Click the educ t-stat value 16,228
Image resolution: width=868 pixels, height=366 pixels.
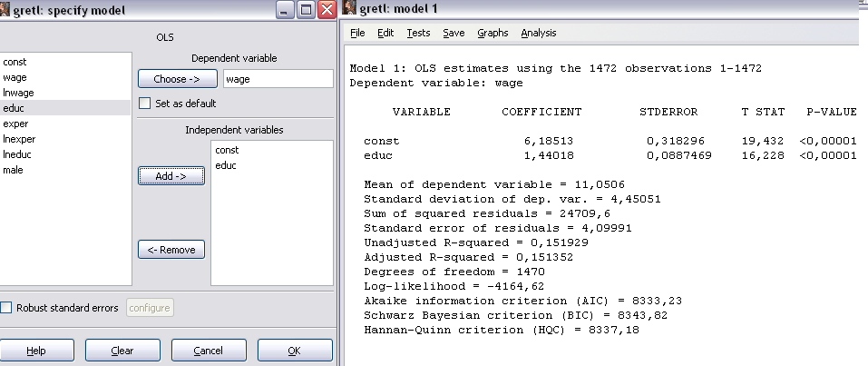click(763, 156)
